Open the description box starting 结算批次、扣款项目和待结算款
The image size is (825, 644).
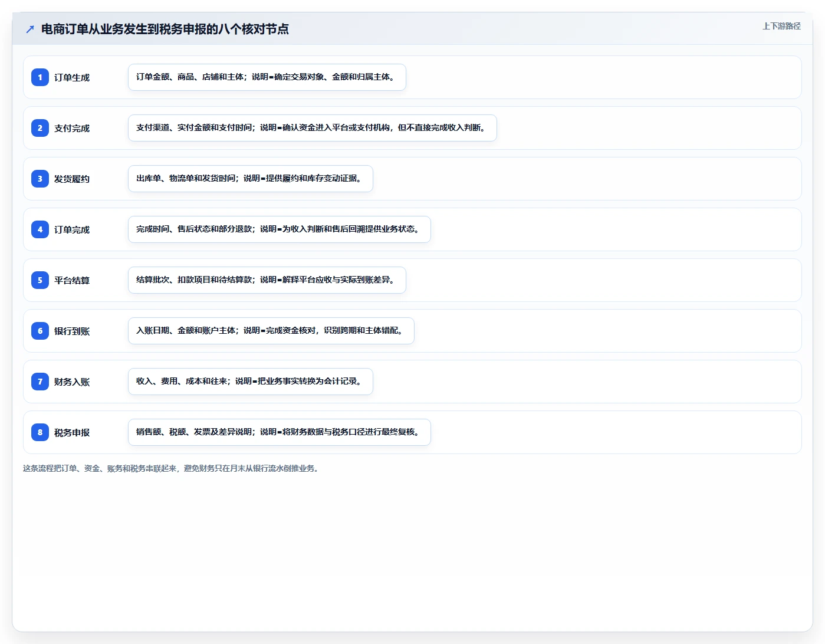click(267, 280)
